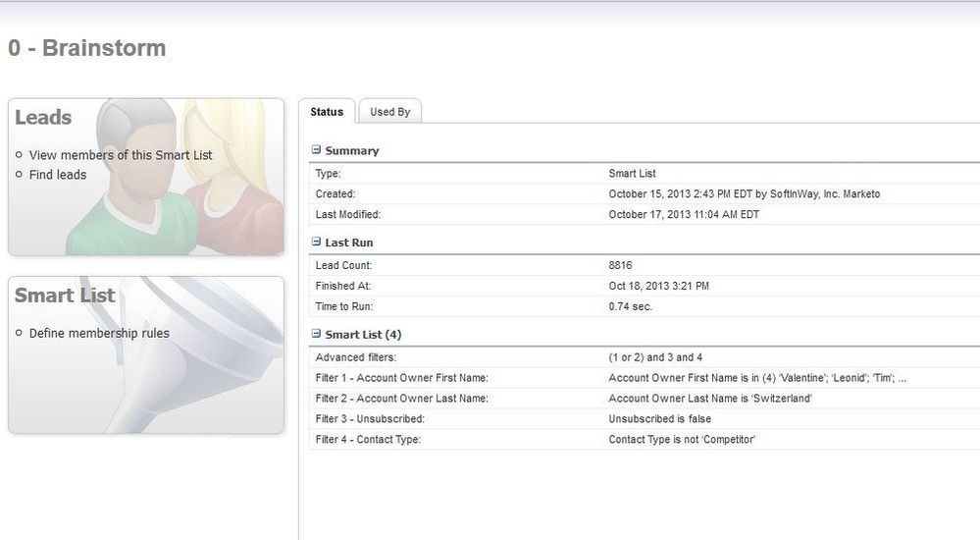This screenshot has width=980, height=540.
Task: Open the Used By tab
Action: click(390, 112)
